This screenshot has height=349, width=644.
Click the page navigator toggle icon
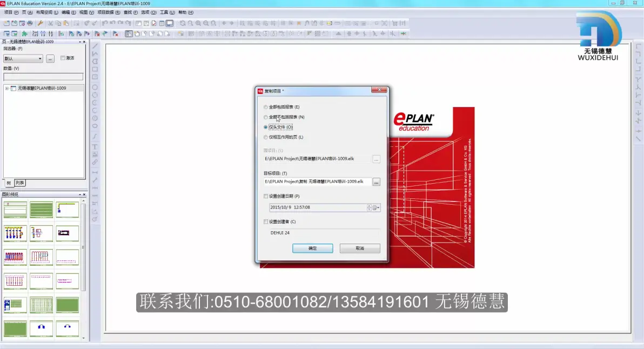pos(129,33)
